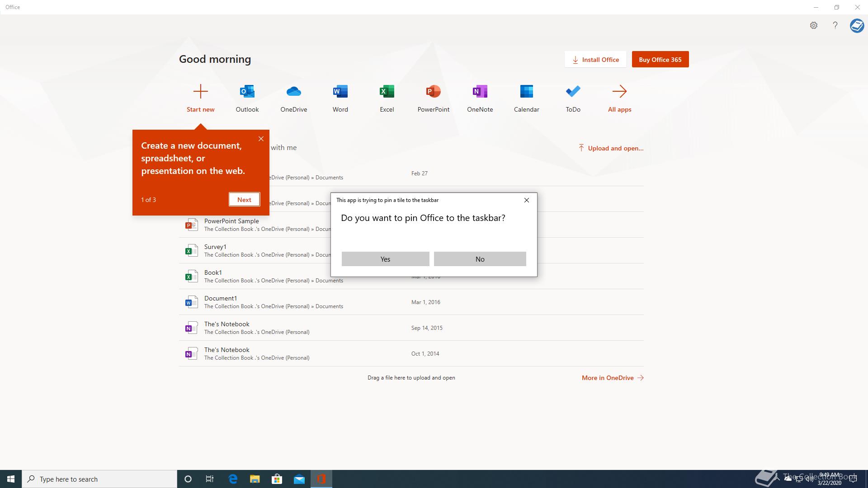Screen dimensions: 868x488
Task: Open the Calendar app
Action: pos(527,91)
